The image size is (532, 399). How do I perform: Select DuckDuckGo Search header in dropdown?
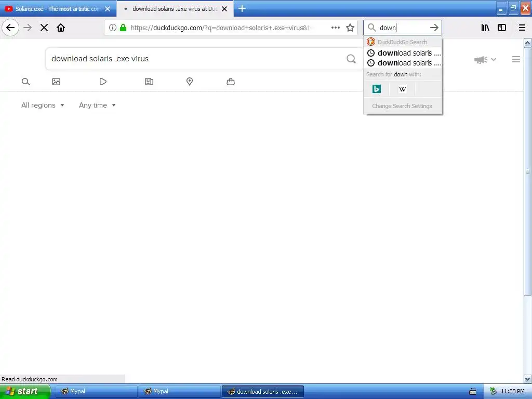coord(403,42)
